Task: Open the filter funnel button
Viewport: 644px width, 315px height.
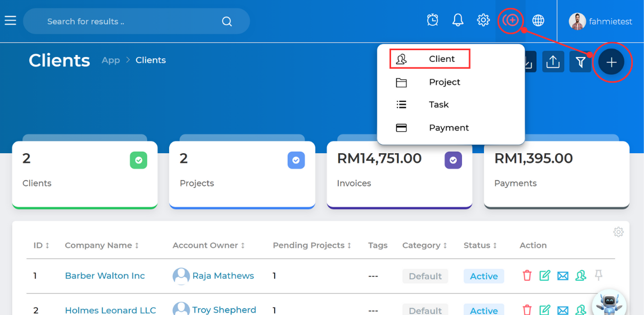Action: 581,62
